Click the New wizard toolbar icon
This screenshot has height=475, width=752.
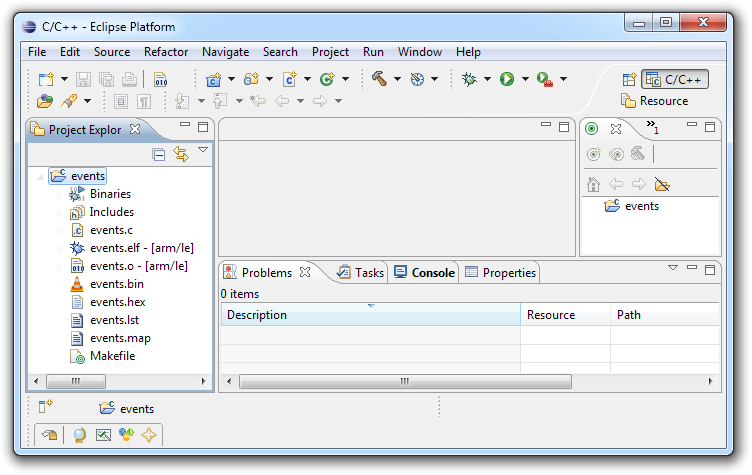click(x=47, y=79)
